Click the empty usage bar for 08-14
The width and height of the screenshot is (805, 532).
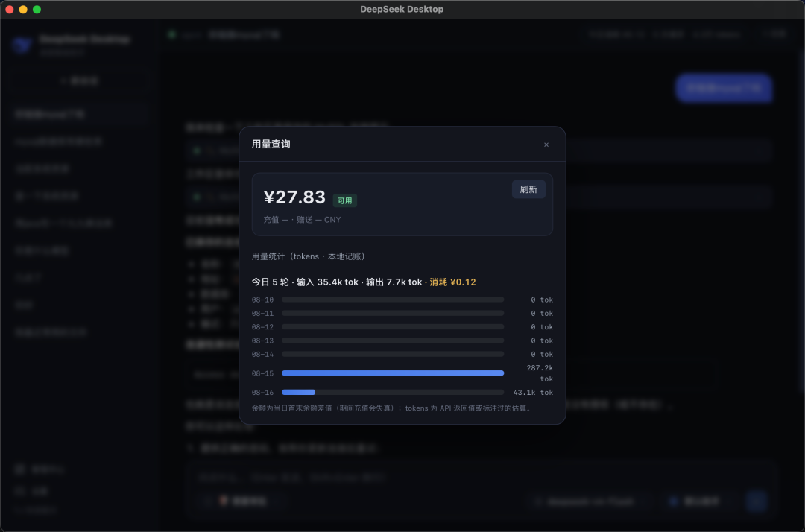click(x=393, y=354)
